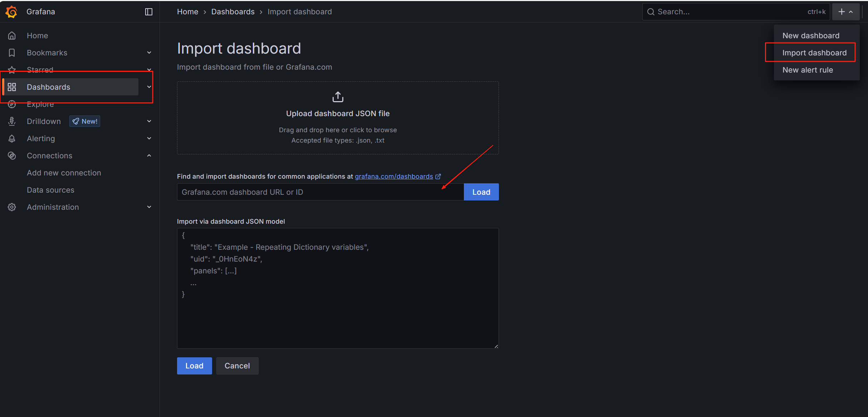868x417 pixels.
Task: Expand the Administration section chevron
Action: (x=149, y=207)
